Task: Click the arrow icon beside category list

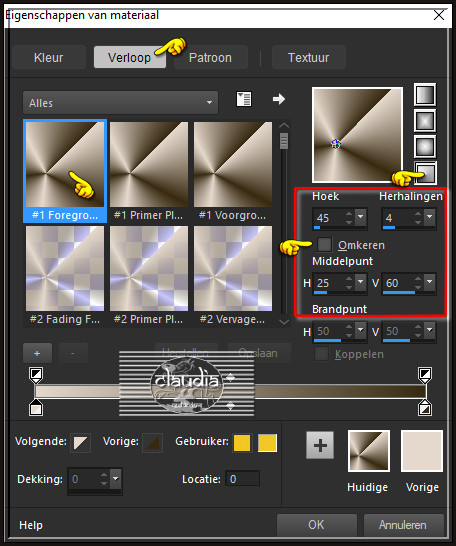Action: [x=278, y=99]
